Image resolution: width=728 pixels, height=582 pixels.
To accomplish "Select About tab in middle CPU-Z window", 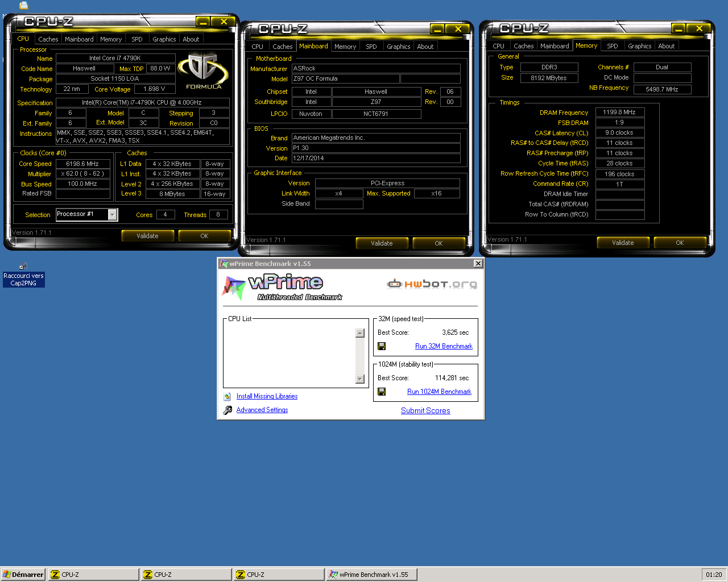I will 425,47.
